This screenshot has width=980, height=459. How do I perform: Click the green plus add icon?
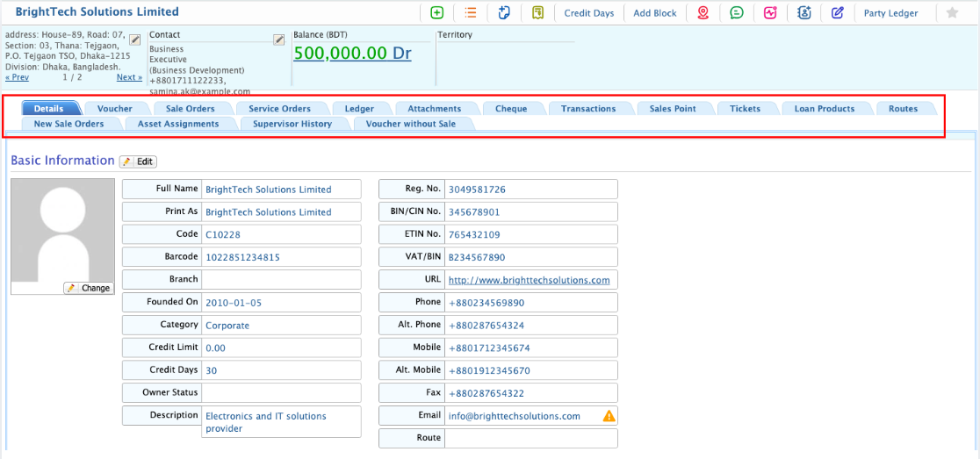[437, 13]
